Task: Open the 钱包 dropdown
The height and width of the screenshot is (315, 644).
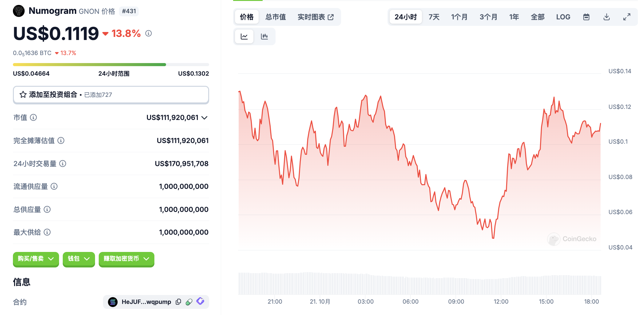Action: (79, 259)
